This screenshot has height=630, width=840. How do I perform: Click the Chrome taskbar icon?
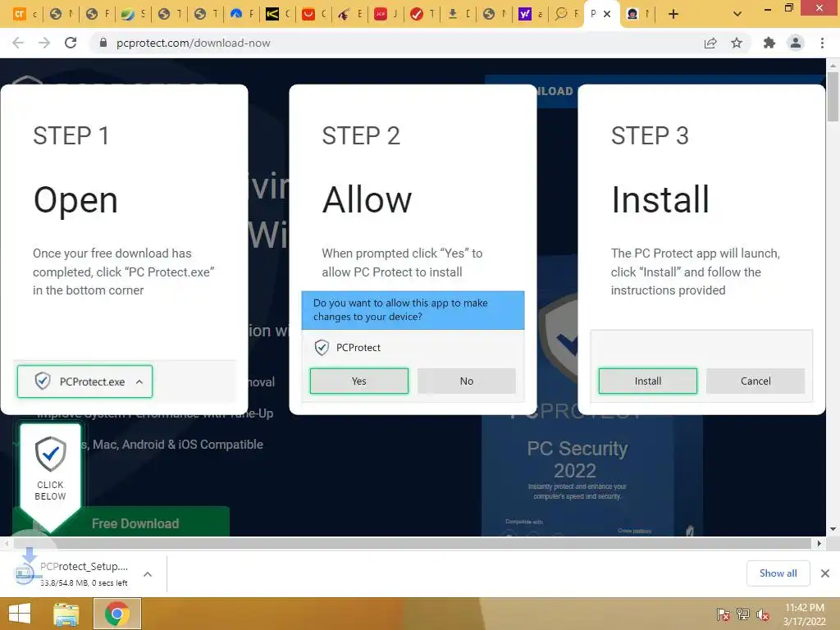click(117, 614)
